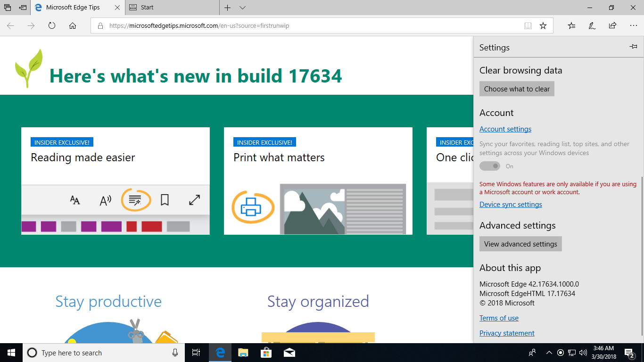Open the Mail app from taskbar
Image resolution: width=644 pixels, height=362 pixels.
pyautogui.click(x=289, y=353)
